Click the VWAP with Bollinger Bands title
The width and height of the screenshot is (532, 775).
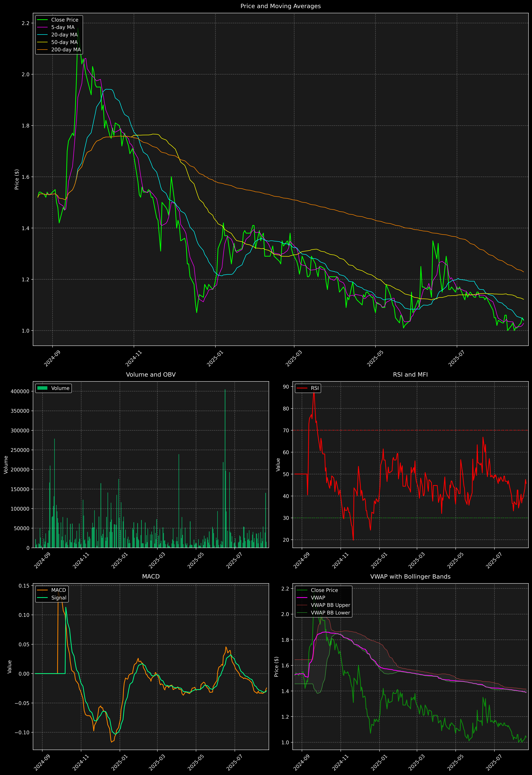pos(410,576)
